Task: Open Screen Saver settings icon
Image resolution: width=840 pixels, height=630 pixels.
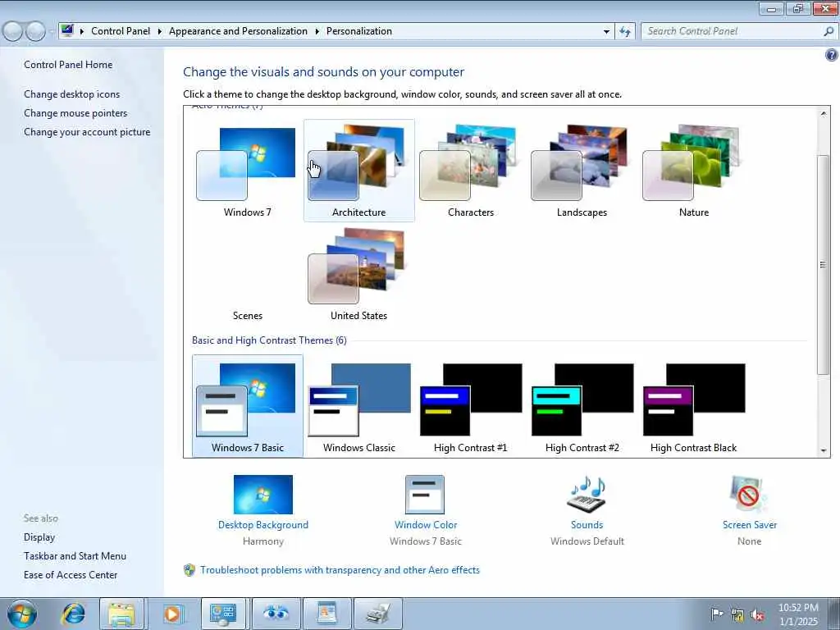Action: (x=749, y=495)
